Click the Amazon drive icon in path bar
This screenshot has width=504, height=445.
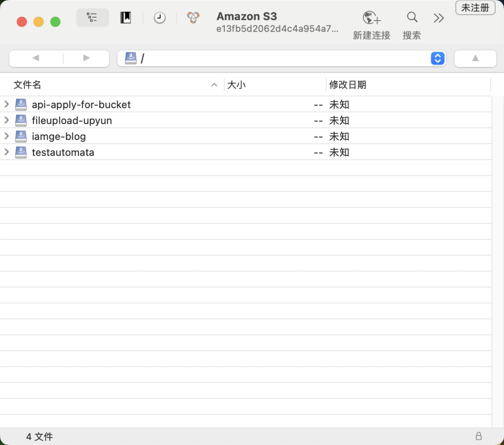pos(131,58)
